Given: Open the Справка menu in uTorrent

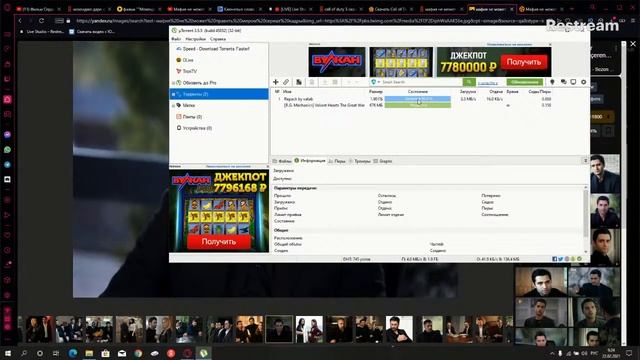Looking at the screenshot, I should point(218,39).
